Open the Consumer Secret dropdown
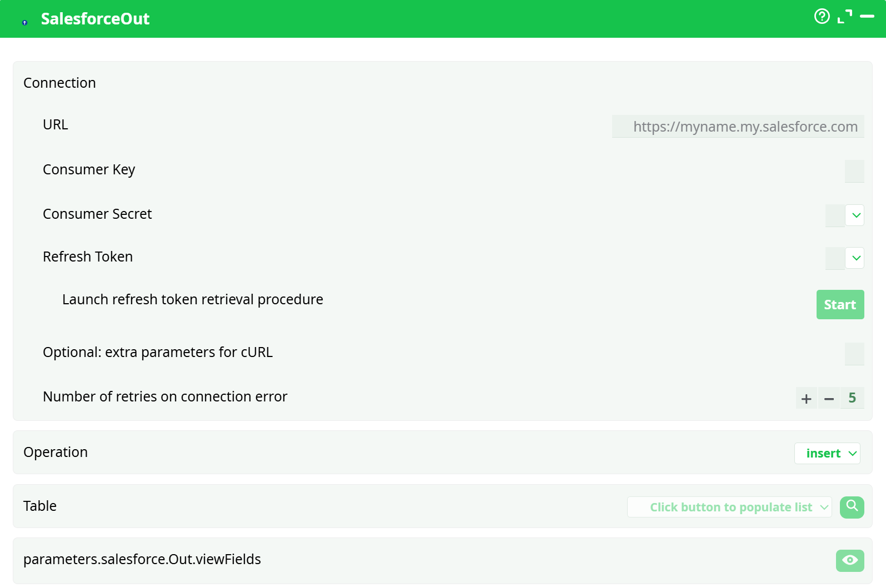This screenshot has height=588, width=886. (855, 215)
